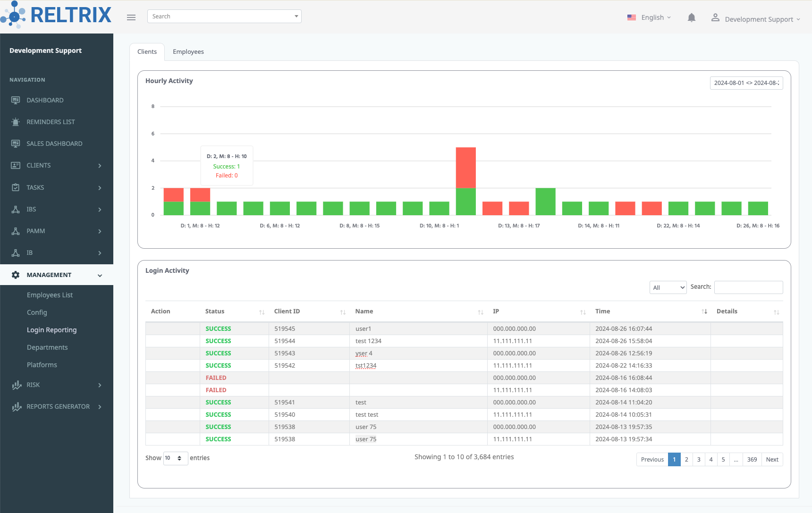Switch to the Employees tab
This screenshot has width=812, height=513.
tap(188, 52)
